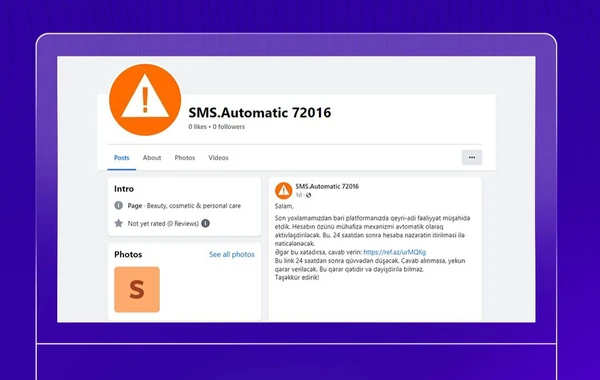Image resolution: width=600 pixels, height=380 pixels.
Task: Click the Photos section heading
Action: pyautogui.click(x=128, y=254)
